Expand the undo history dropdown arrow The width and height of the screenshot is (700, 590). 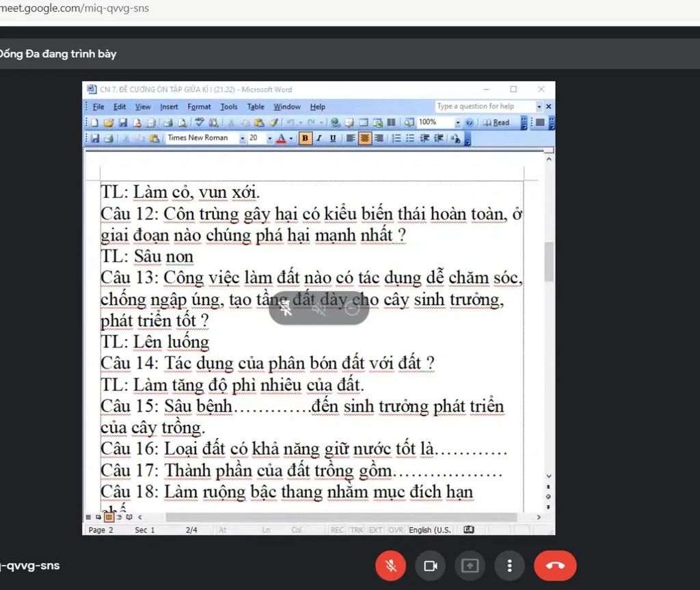[x=301, y=123]
